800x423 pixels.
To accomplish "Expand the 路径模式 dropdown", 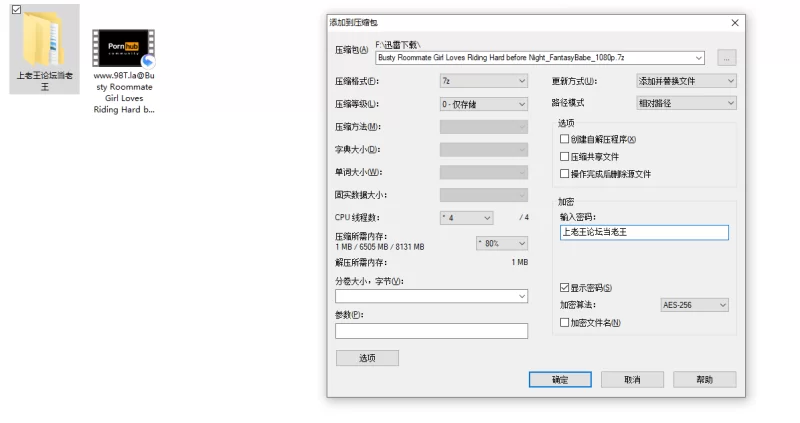I will coord(686,103).
